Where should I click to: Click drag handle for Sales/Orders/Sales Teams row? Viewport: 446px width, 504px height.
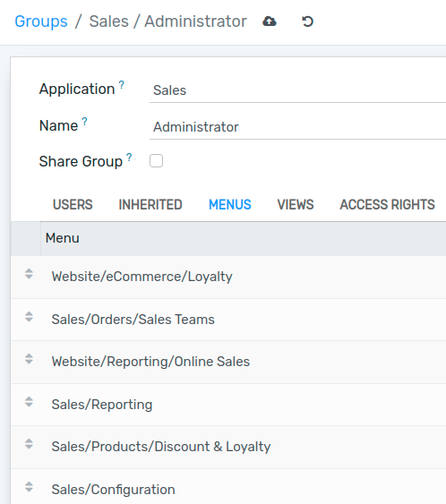tap(29, 317)
